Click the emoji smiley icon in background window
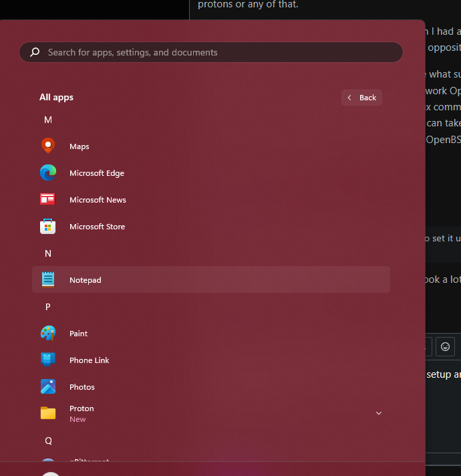Screen dimensions: 461x476 [x=445, y=347]
